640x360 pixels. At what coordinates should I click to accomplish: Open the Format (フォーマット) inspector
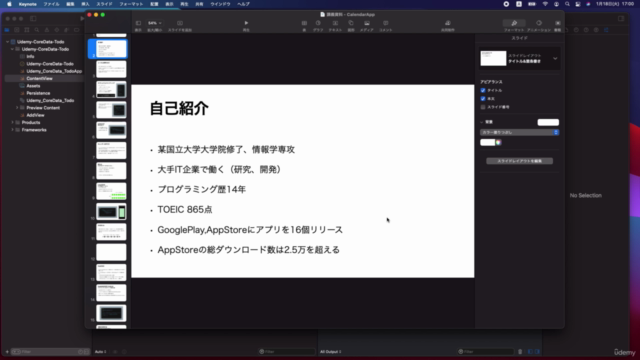514,23
